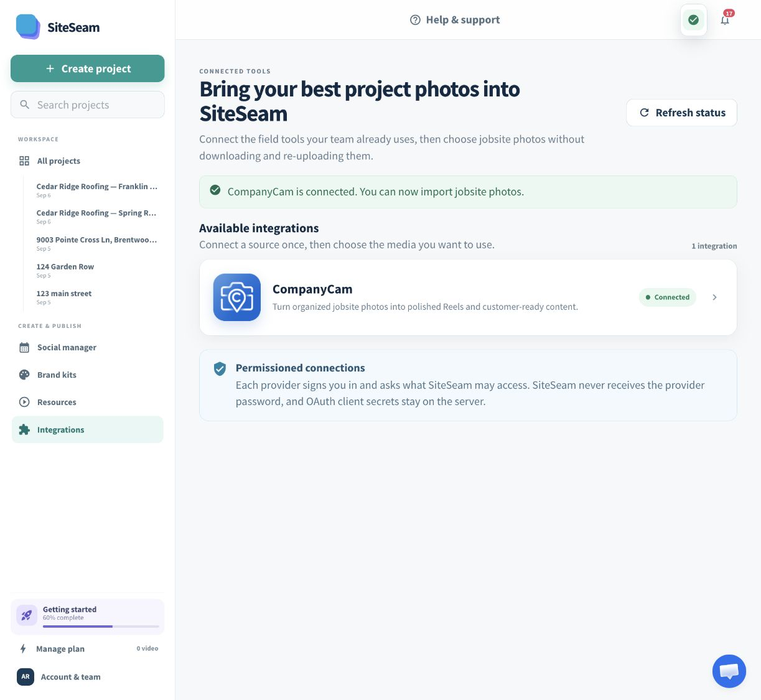Click the green status checkmark button
Image resolution: width=761 pixels, height=700 pixels.
[x=693, y=20]
